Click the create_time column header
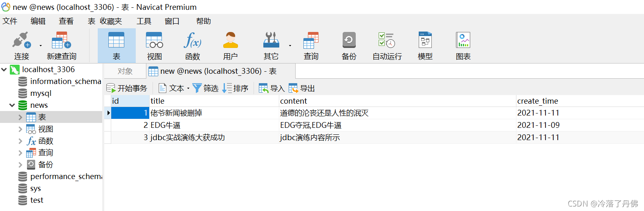 pyautogui.click(x=580, y=101)
